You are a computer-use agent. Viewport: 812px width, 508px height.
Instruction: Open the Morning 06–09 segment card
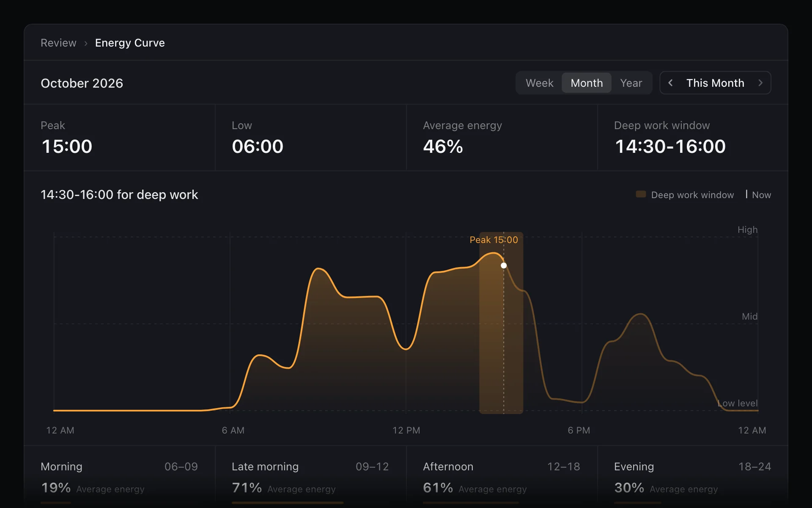coord(120,477)
